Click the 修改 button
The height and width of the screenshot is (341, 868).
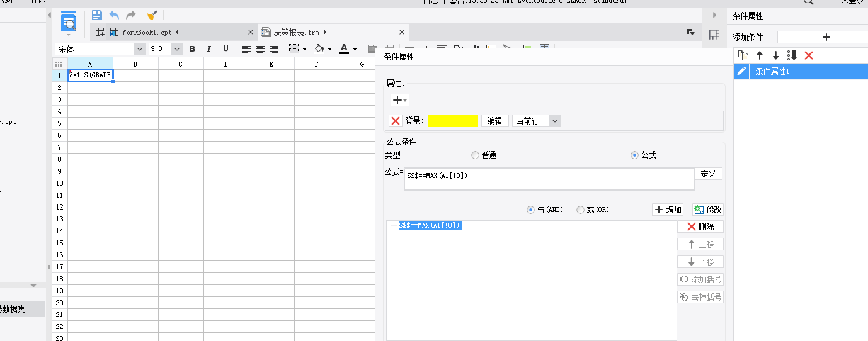tap(707, 210)
